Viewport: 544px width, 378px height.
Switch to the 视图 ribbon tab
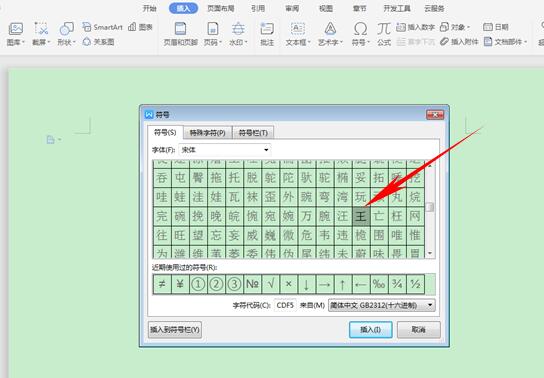(326, 8)
